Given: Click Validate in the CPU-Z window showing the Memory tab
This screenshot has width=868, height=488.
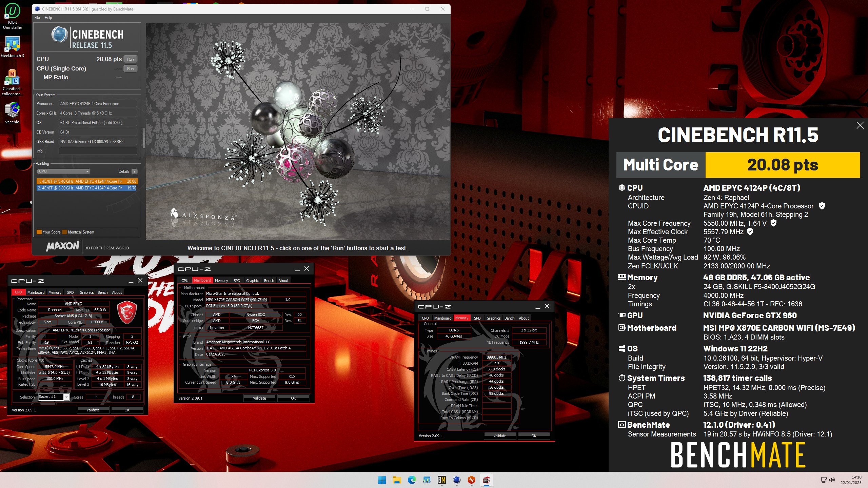Looking at the screenshot, I should click(500, 435).
